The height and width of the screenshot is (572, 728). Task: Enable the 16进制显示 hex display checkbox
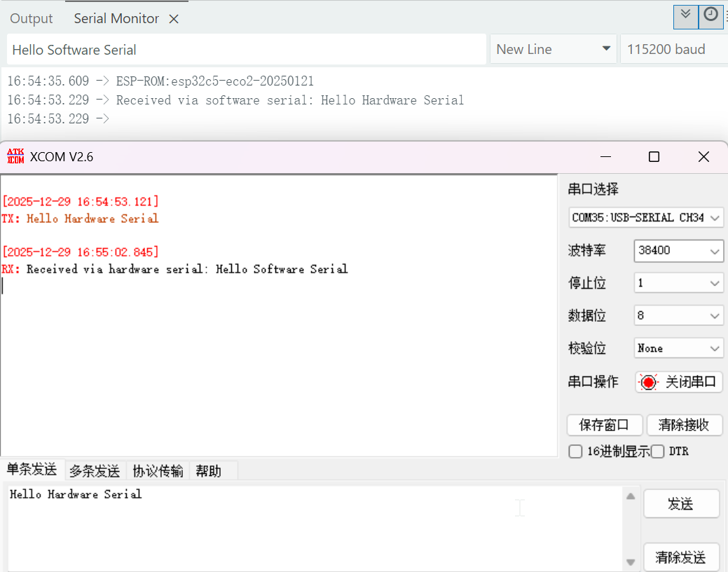575,451
